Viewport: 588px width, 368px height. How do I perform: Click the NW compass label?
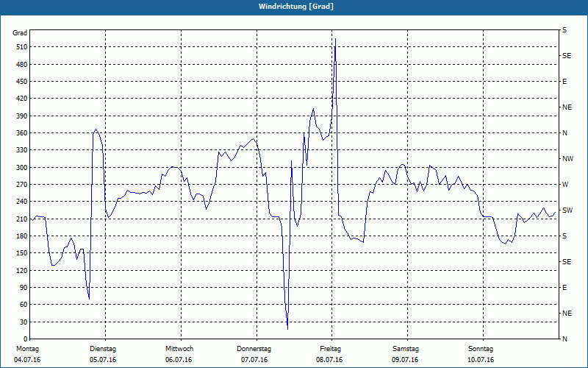pos(567,159)
